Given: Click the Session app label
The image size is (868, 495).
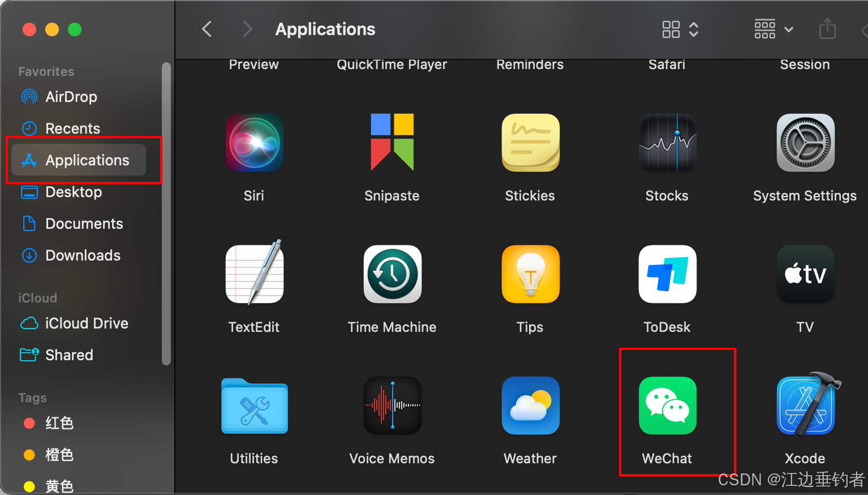Looking at the screenshot, I should coord(805,65).
